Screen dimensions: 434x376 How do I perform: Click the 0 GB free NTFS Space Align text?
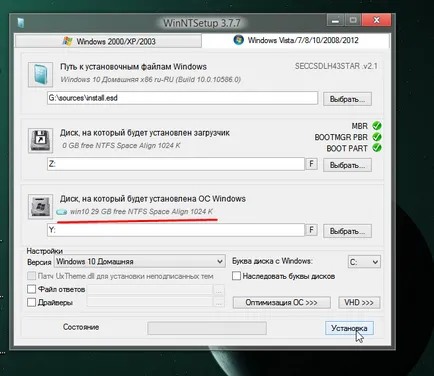click(x=121, y=145)
